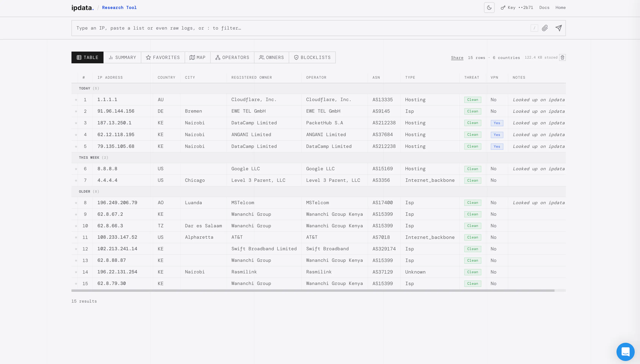
Task: Open the FAVORITES tab
Action: click(163, 57)
